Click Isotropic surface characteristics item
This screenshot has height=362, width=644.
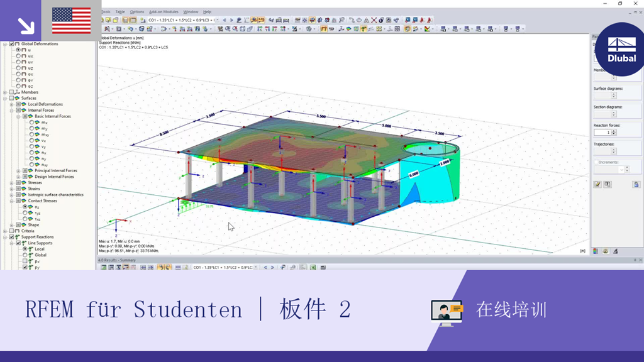click(55, 195)
